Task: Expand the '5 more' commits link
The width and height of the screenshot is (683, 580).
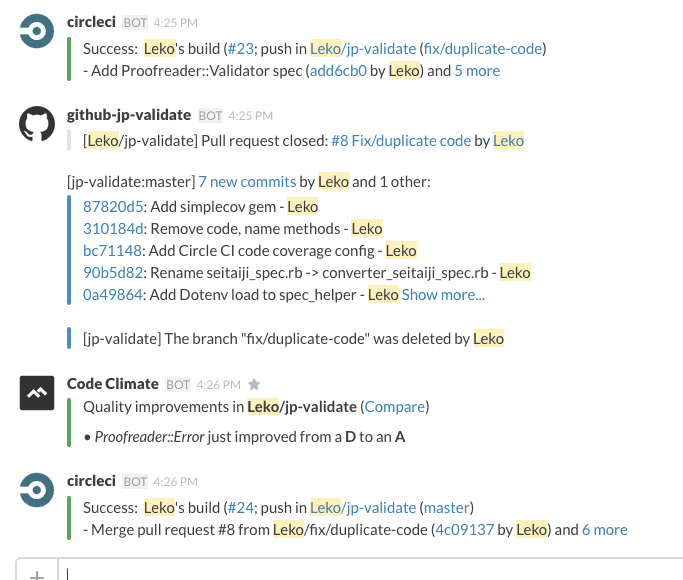Action: (477, 70)
